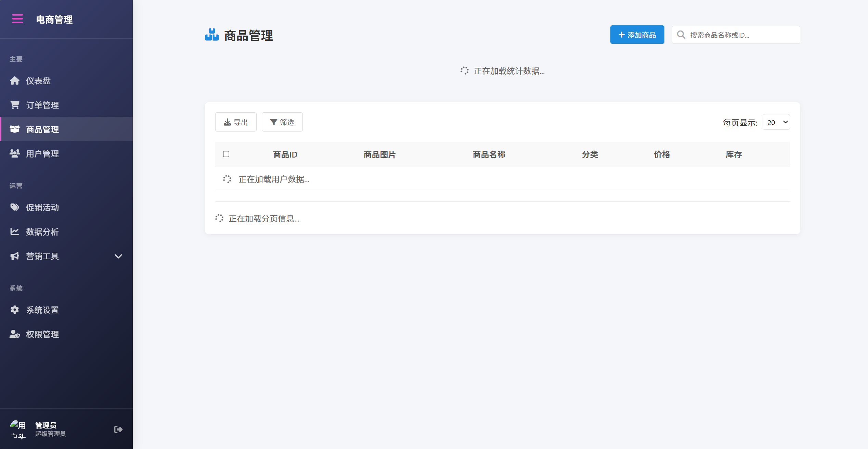The height and width of the screenshot is (449, 868).
Task: Click the hamburger menu icon
Action: (17, 19)
